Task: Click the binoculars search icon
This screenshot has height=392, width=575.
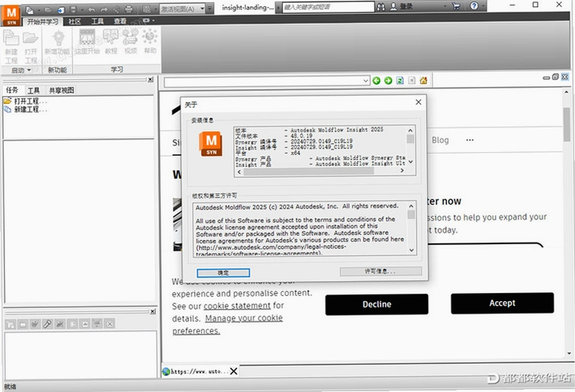Action: 381,6
